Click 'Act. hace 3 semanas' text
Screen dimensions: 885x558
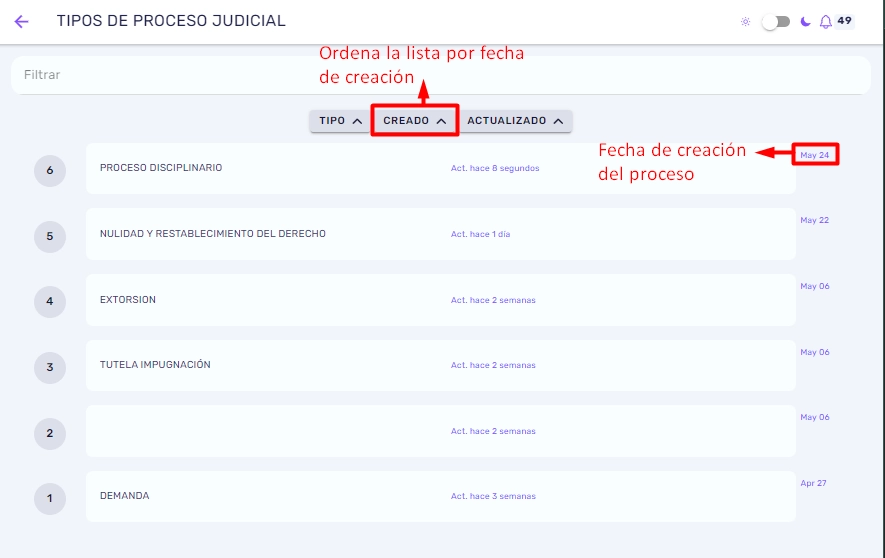point(493,497)
